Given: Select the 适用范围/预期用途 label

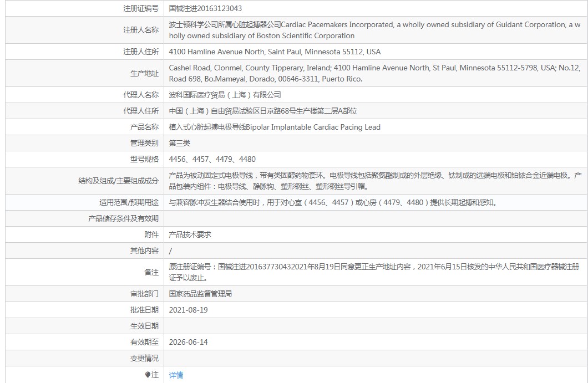Looking at the screenshot, I should 129,203.
